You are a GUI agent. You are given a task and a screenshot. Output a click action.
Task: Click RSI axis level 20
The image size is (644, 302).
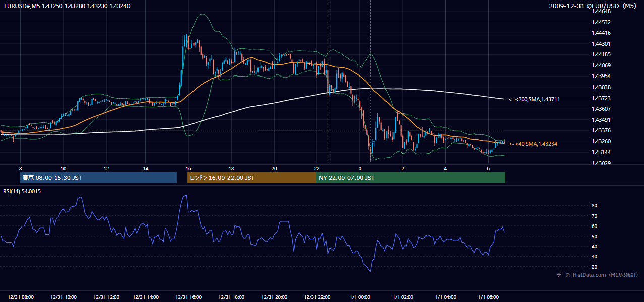click(595, 267)
